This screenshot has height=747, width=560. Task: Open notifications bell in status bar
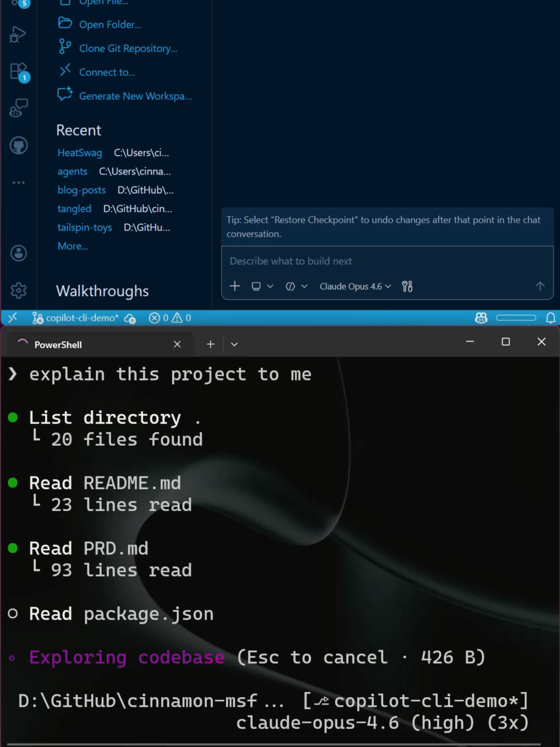tap(551, 318)
